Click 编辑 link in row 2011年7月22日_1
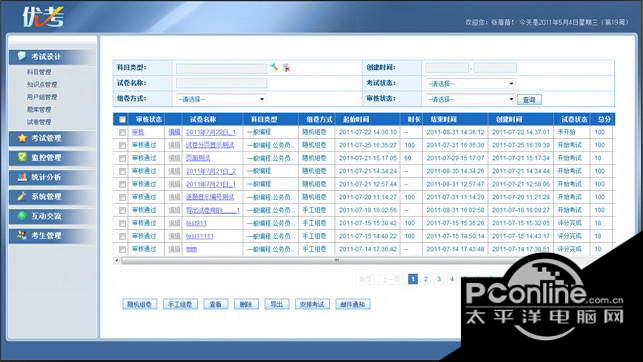643x362 pixels. pyautogui.click(x=174, y=132)
